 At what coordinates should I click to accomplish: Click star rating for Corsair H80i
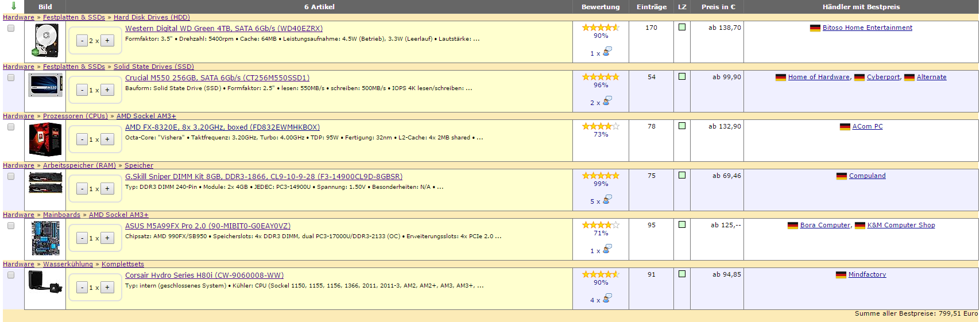[601, 274]
